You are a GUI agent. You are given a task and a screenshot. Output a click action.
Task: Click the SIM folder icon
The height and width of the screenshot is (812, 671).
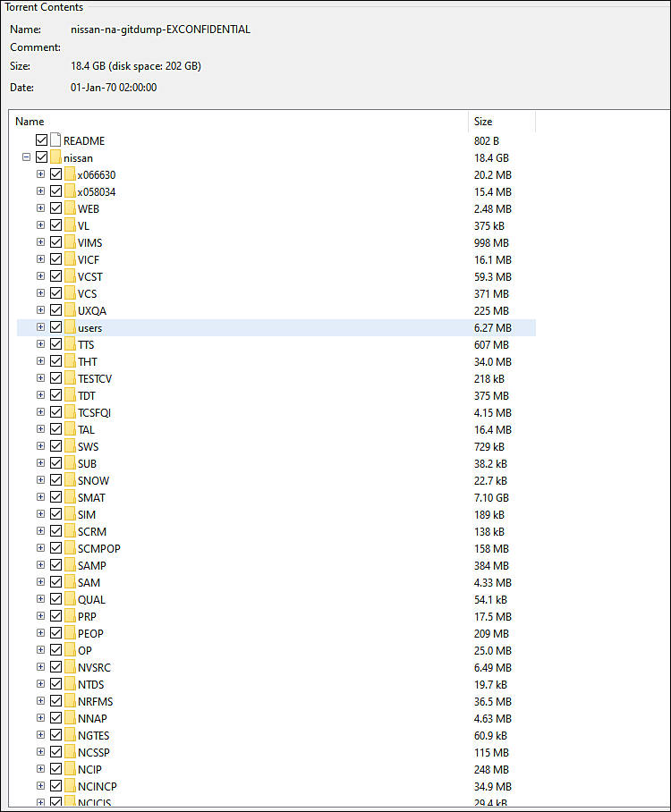pyautogui.click(x=70, y=513)
